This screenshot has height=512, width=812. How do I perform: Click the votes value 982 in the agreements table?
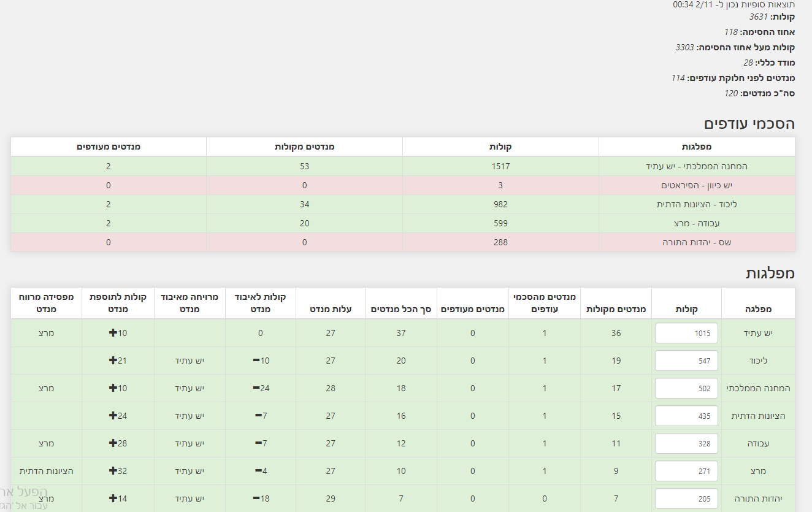(500, 204)
